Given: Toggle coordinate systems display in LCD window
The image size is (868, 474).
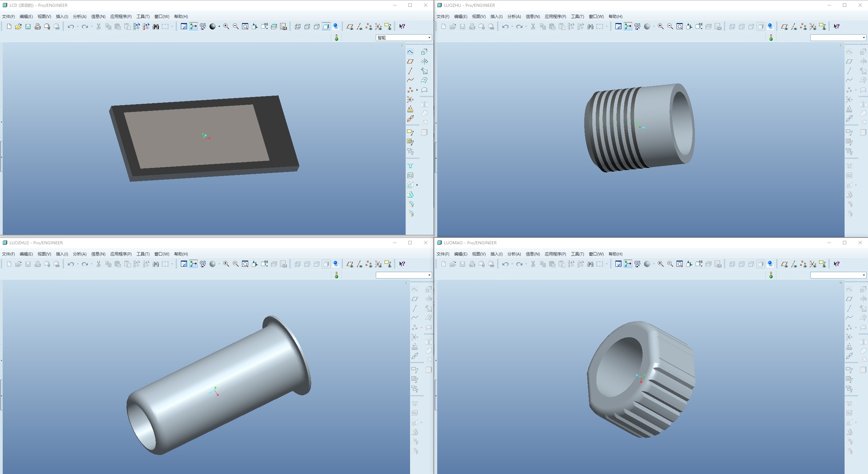Looking at the screenshot, I should coord(378,26).
